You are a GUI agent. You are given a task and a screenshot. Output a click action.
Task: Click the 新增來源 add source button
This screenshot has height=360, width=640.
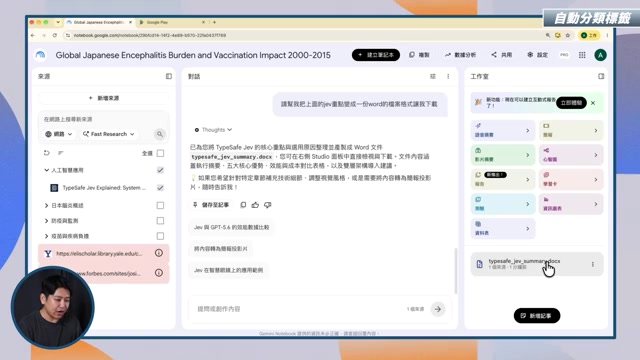pyautogui.click(x=104, y=98)
